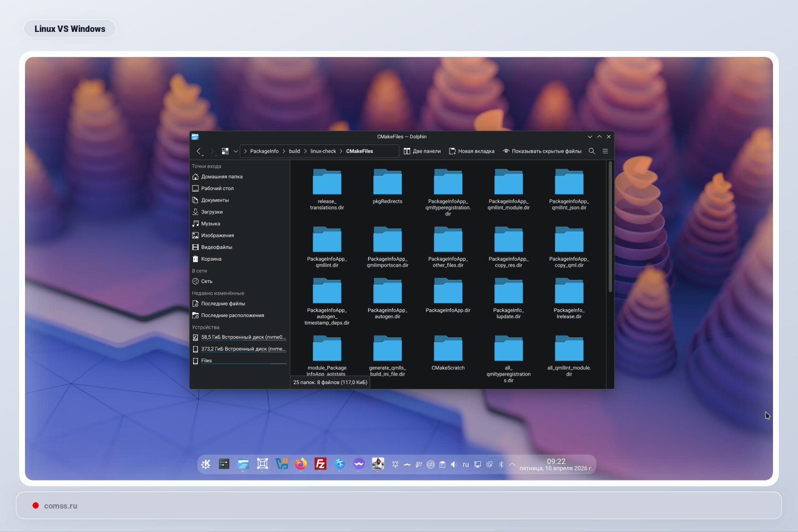
Task: Toggle Bluetooth from the system tray
Action: click(x=500, y=464)
